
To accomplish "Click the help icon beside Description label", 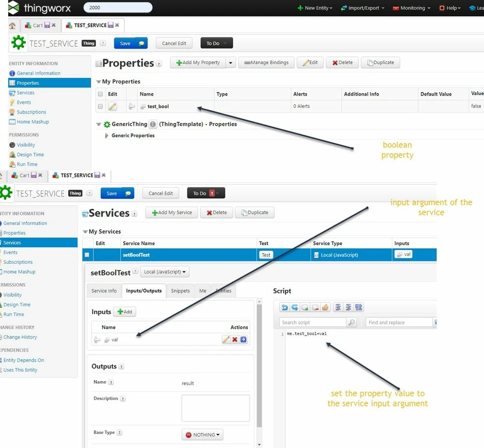I will click(123, 399).
